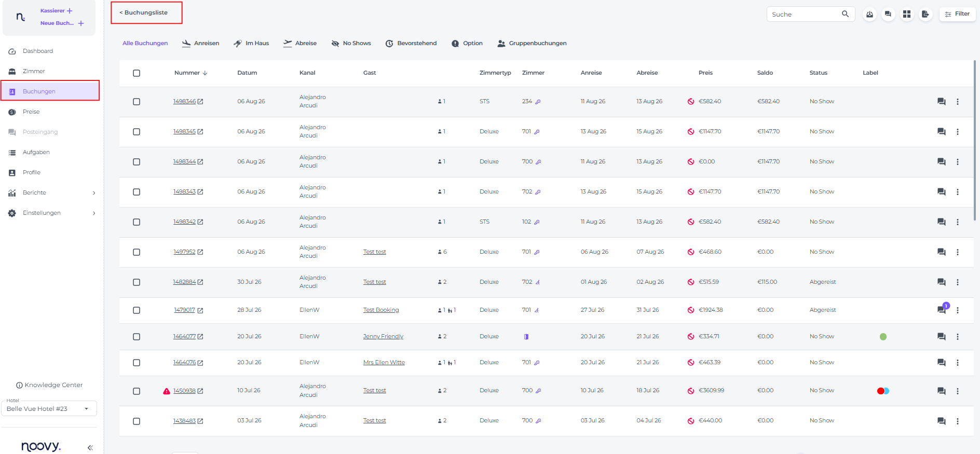
Task: Collapse the sidebar with double chevron
Action: (90, 447)
